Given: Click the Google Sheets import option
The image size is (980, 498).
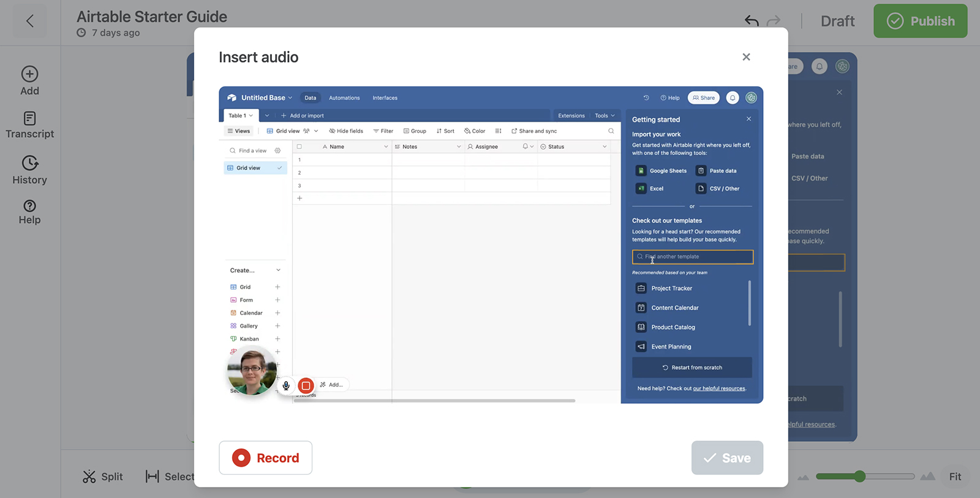Looking at the screenshot, I should click(x=661, y=171).
